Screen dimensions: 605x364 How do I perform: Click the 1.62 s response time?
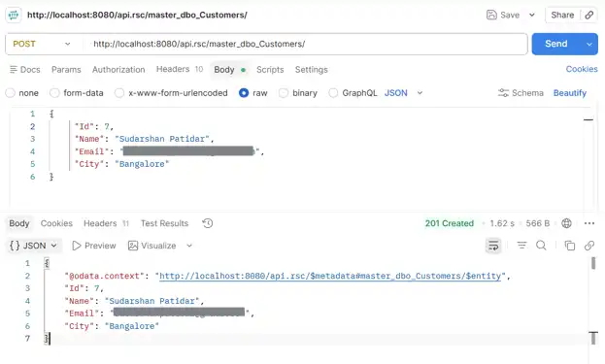[502, 223]
